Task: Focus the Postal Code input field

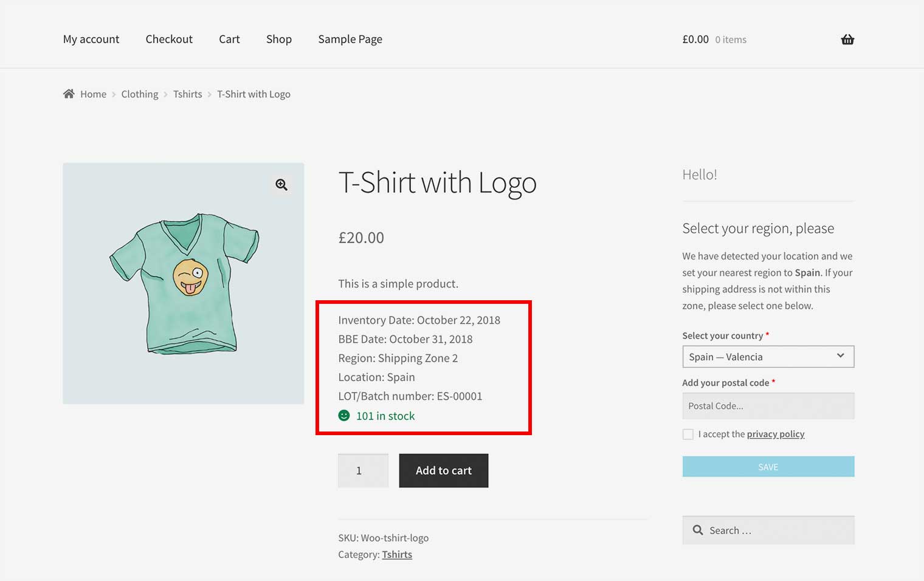Action: click(768, 406)
